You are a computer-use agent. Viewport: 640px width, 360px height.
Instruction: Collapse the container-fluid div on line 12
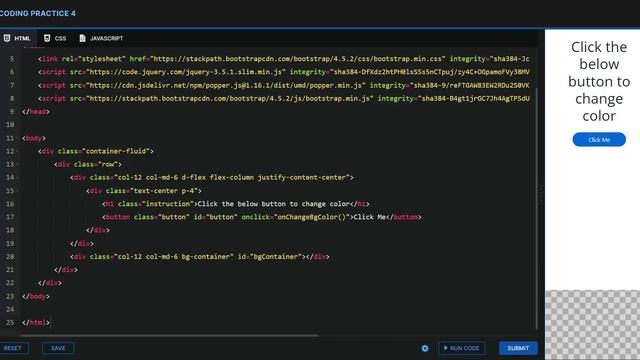pyautogui.click(x=17, y=151)
